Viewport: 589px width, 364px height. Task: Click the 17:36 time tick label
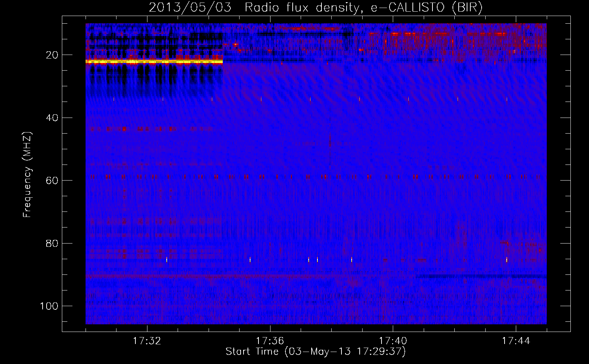click(270, 341)
